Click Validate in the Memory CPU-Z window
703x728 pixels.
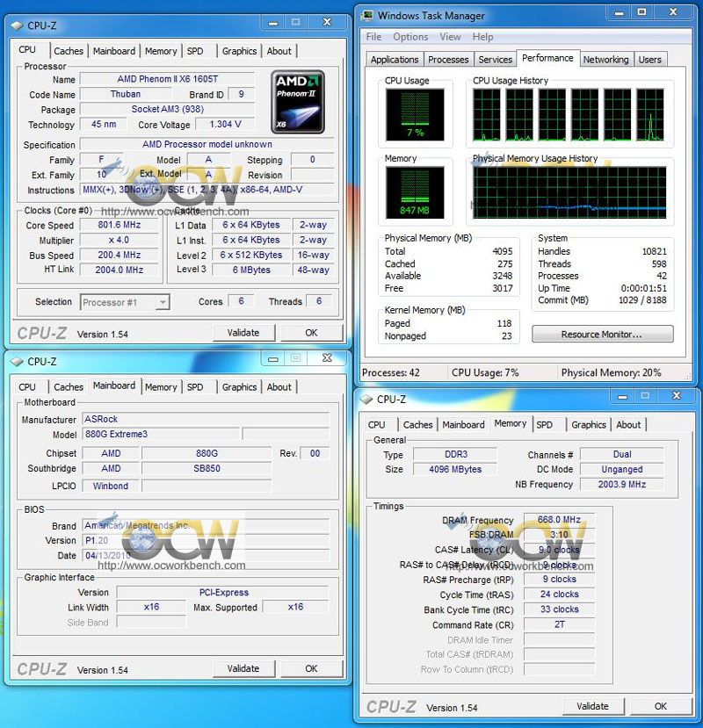pos(593,706)
